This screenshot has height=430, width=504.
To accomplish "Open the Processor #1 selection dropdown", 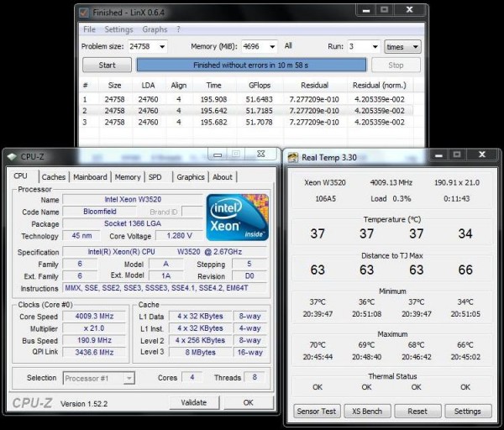I will click(x=99, y=378).
